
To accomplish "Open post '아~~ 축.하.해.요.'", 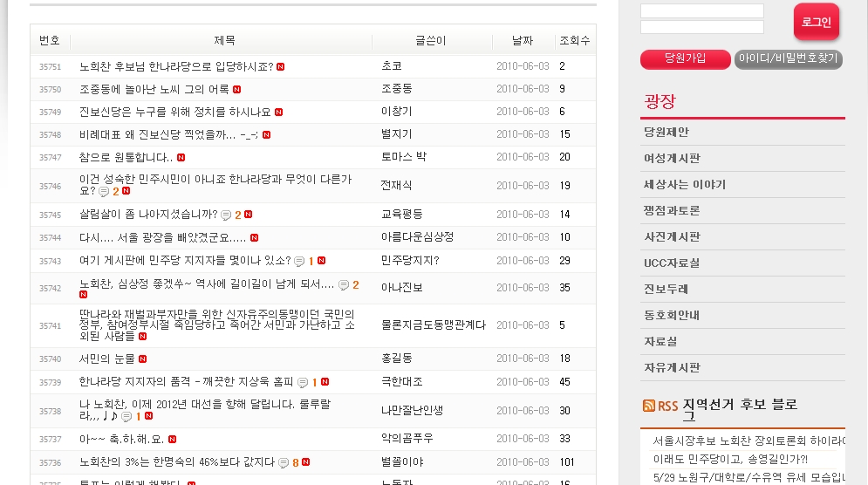I will pos(122,440).
